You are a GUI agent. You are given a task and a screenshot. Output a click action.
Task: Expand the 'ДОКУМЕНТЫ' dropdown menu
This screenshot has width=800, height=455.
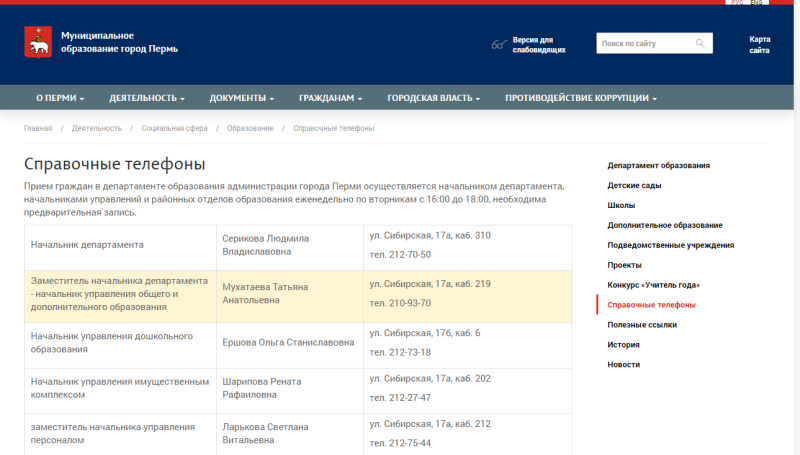click(x=242, y=98)
